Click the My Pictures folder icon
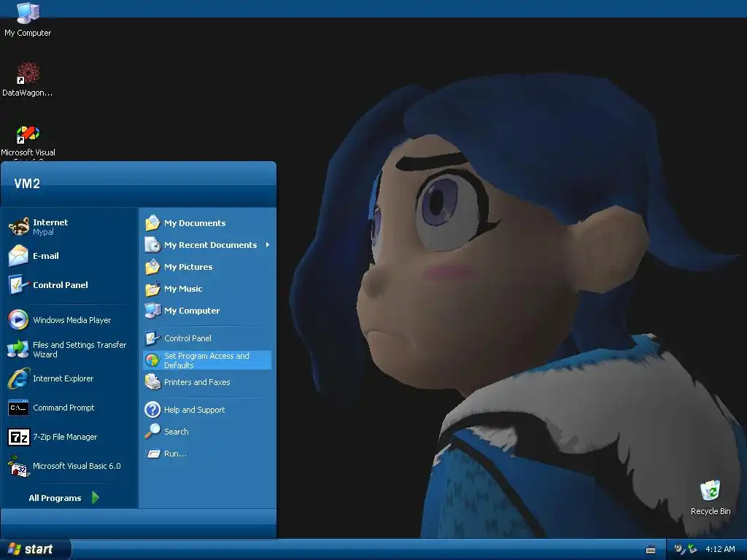The width and height of the screenshot is (747, 560). click(152, 267)
